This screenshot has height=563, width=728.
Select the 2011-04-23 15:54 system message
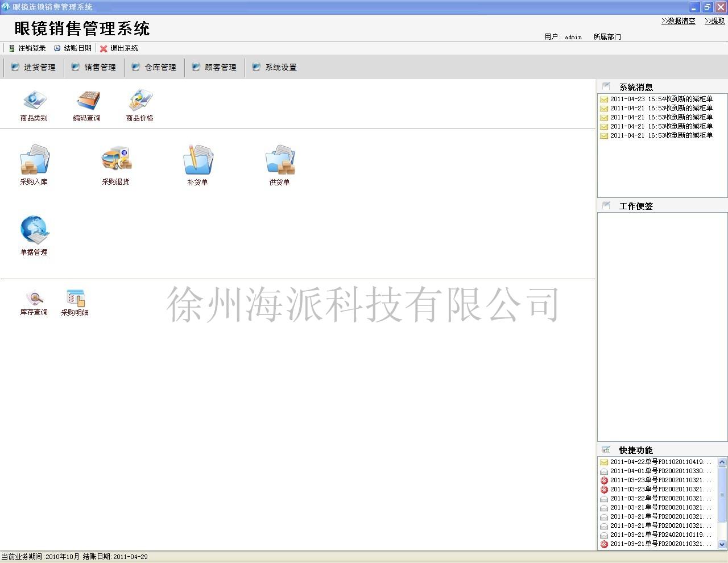coord(660,99)
